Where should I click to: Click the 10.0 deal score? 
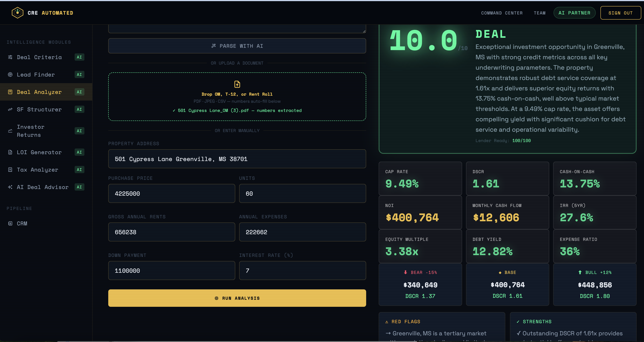423,40
